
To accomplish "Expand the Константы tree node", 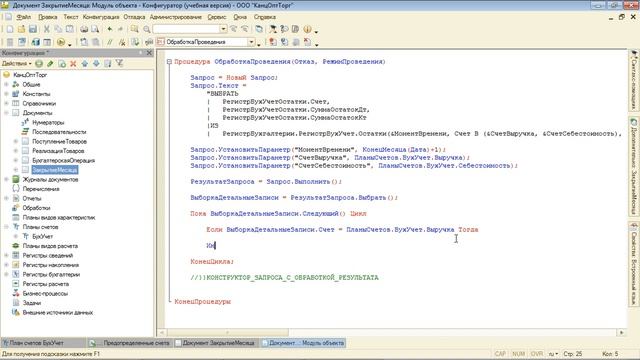I will point(7,94).
